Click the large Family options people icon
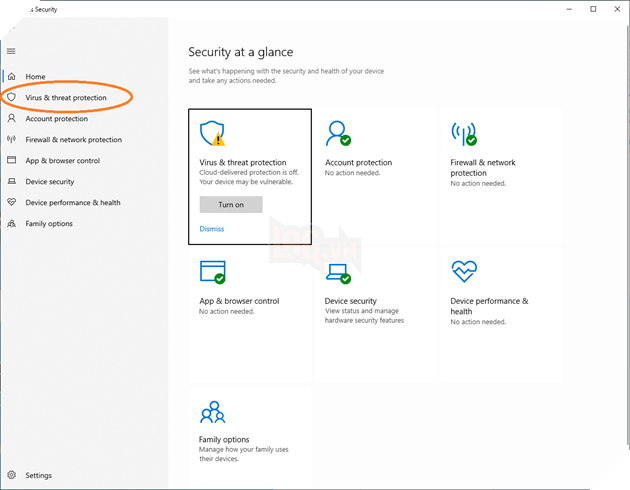Screen dimensions: 630x490 point(213,412)
